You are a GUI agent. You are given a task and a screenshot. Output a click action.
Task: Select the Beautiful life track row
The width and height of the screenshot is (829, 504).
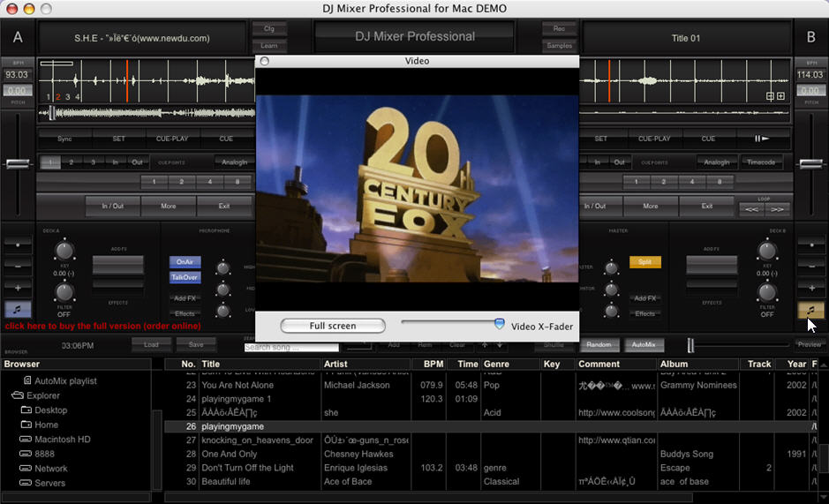click(x=489, y=481)
